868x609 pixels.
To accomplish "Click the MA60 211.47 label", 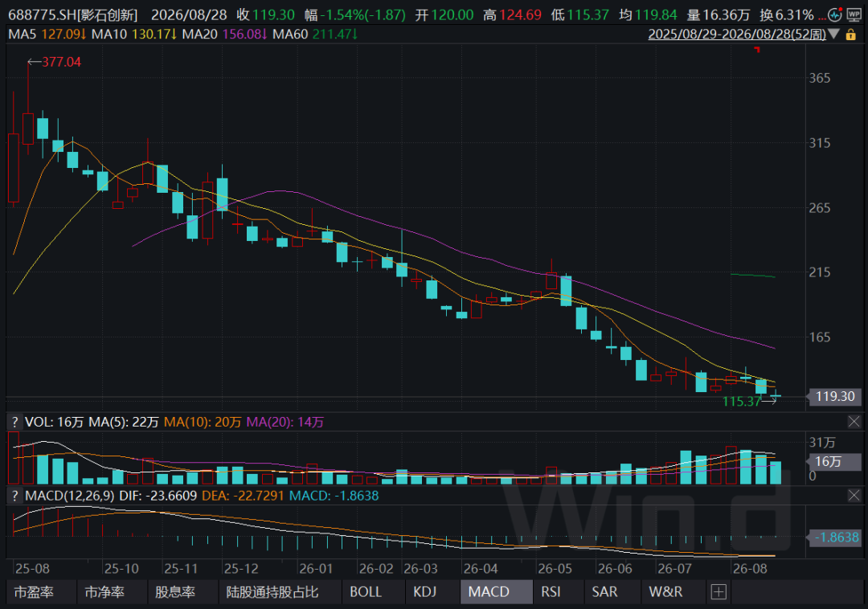I will click(x=315, y=35).
